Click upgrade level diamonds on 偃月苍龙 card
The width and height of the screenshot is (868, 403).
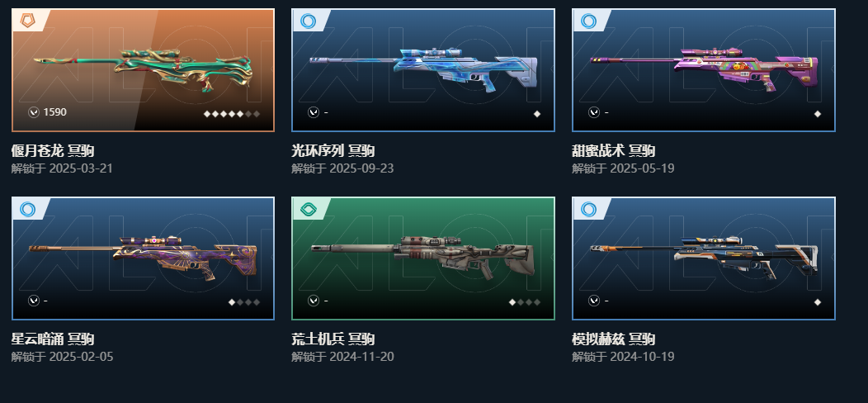pos(232,114)
